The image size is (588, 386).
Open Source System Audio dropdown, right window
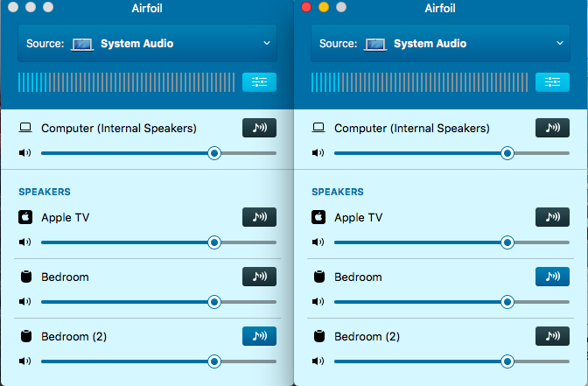pyautogui.click(x=441, y=44)
